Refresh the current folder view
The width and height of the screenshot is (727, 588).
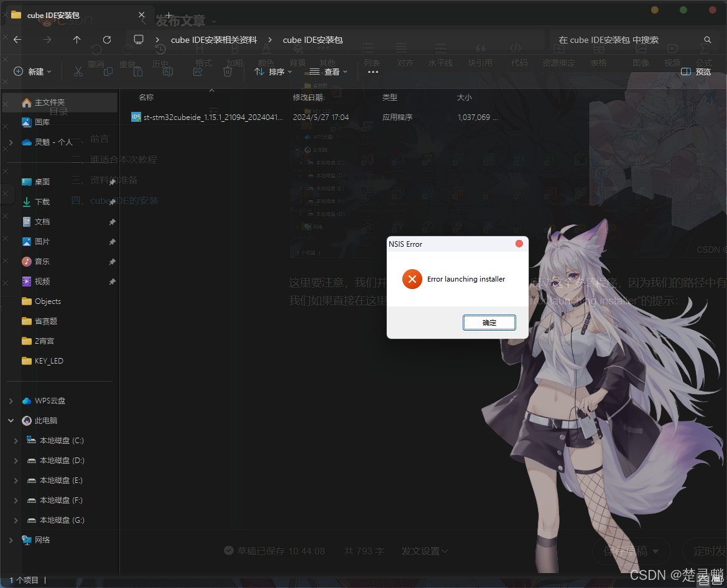[107, 40]
